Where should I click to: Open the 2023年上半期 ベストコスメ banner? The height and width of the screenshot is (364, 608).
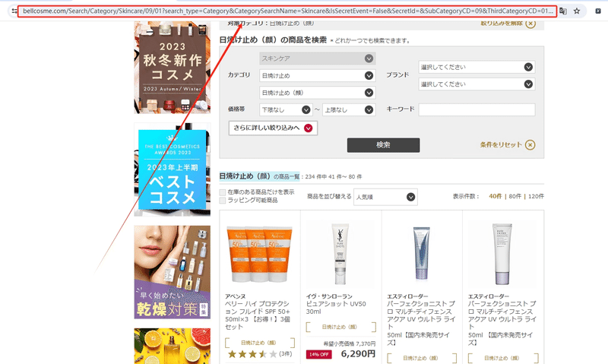click(173, 169)
